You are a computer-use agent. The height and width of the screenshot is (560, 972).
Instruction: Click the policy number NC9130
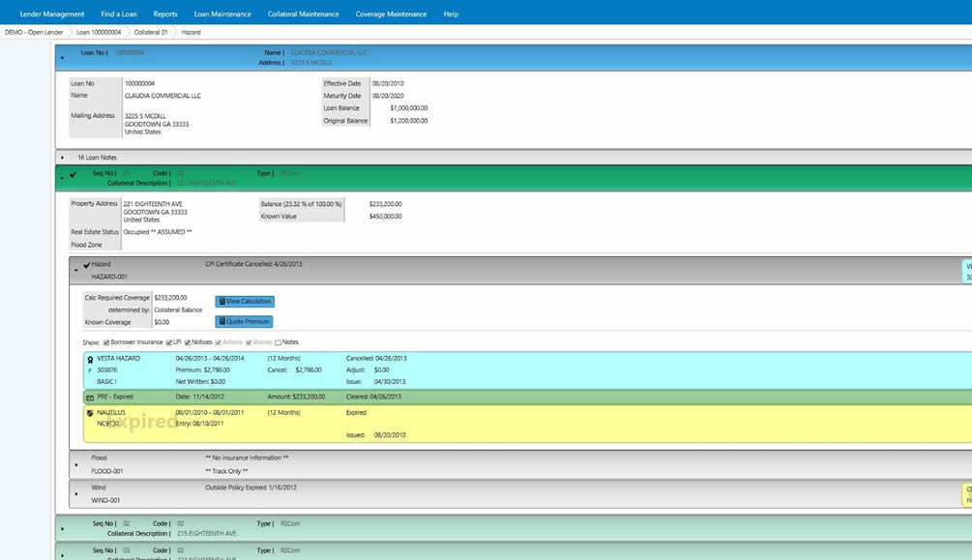click(108, 425)
